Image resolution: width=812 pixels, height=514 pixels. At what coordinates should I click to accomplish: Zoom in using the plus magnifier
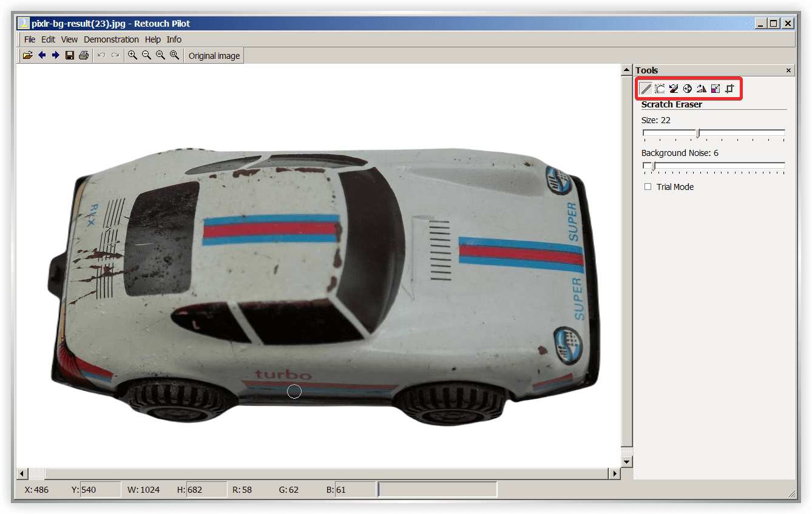[x=132, y=56]
